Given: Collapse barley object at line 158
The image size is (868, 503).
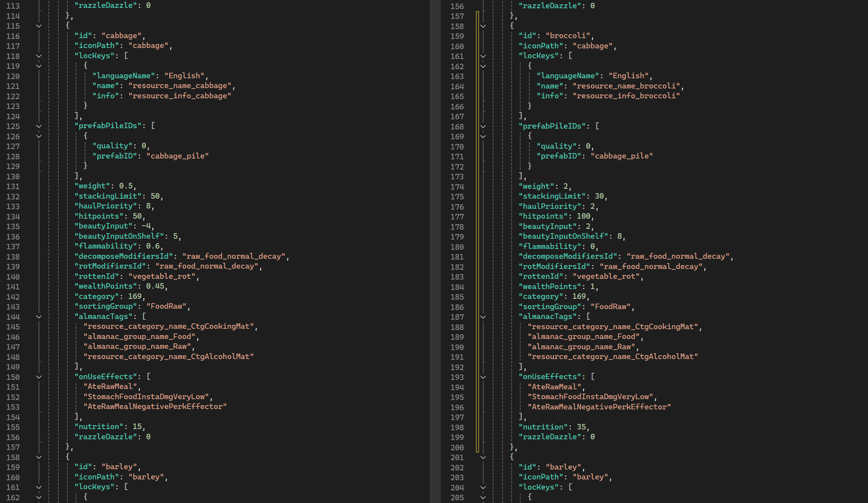Looking at the screenshot, I should (x=39, y=457).
